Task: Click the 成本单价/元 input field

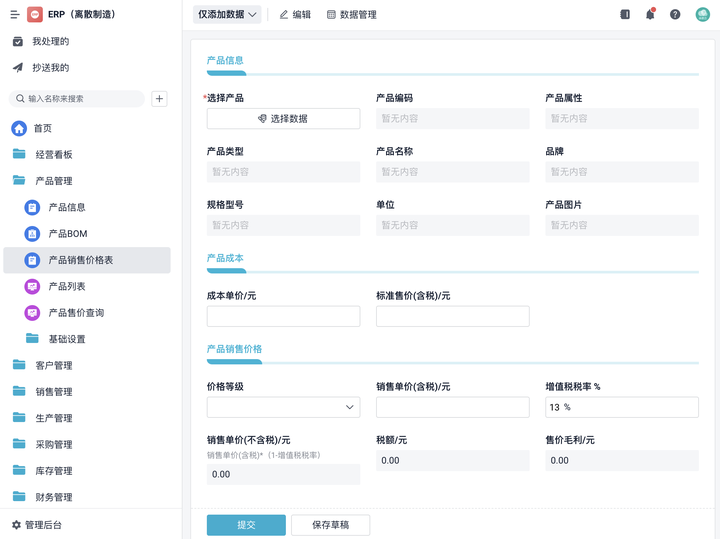Action: 283,316
